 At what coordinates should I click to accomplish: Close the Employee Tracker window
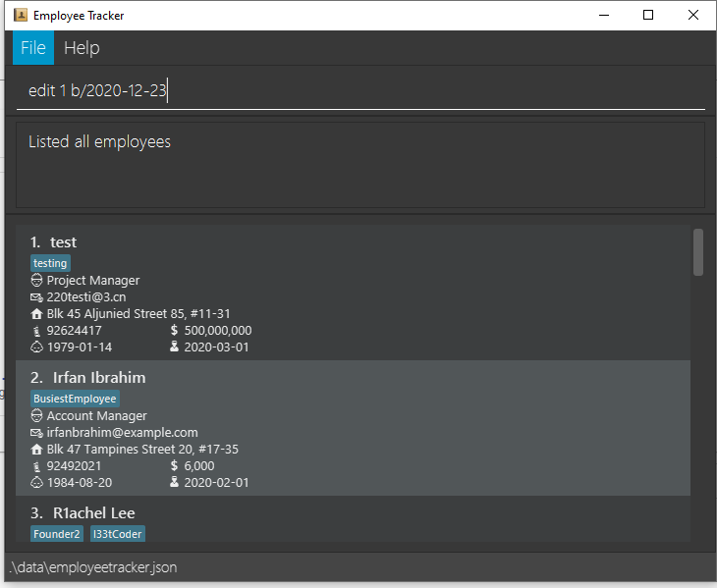click(x=692, y=15)
